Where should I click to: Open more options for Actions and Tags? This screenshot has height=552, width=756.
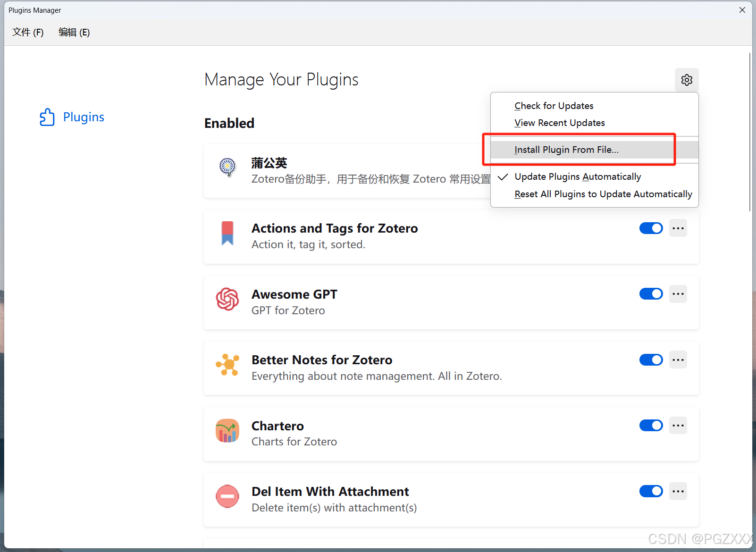(x=678, y=228)
